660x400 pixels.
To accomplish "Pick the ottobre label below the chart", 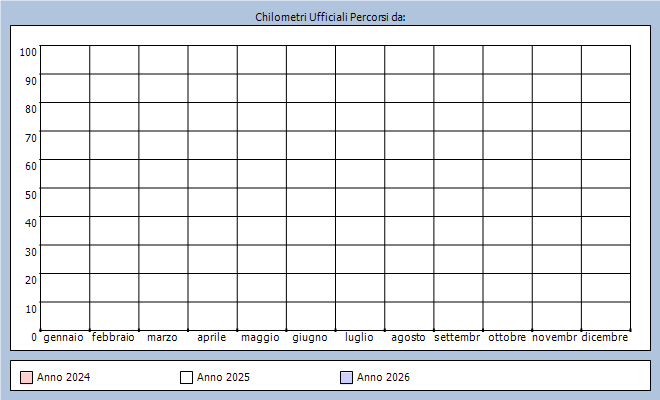I will pos(507,338).
